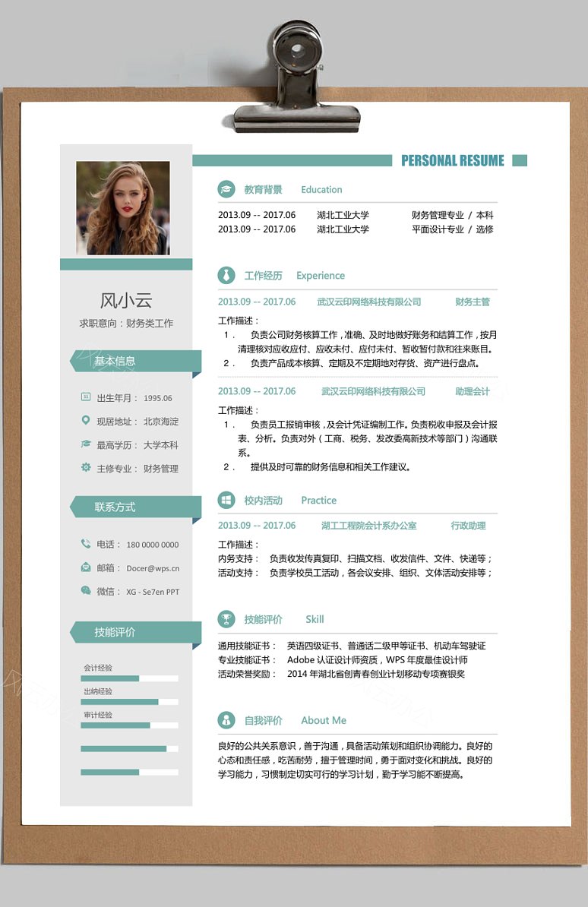Click the date range in the 财务主管 row
This screenshot has width=588, height=907.
coord(256,302)
